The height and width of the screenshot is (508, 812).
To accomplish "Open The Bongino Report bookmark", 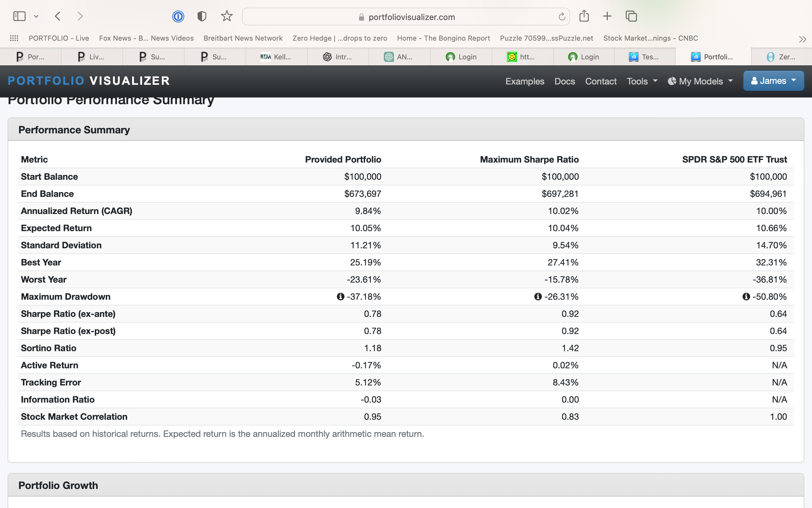I will 443,38.
